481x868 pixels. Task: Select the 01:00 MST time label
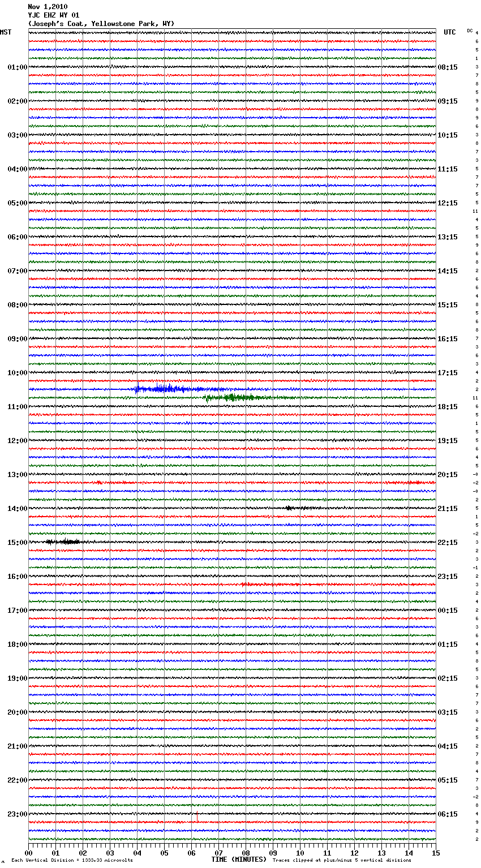click(x=17, y=67)
